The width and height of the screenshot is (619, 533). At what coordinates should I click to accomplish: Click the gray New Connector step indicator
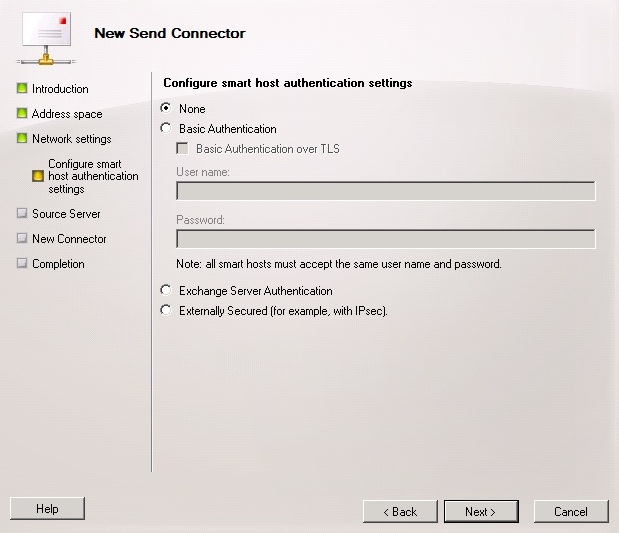22,238
